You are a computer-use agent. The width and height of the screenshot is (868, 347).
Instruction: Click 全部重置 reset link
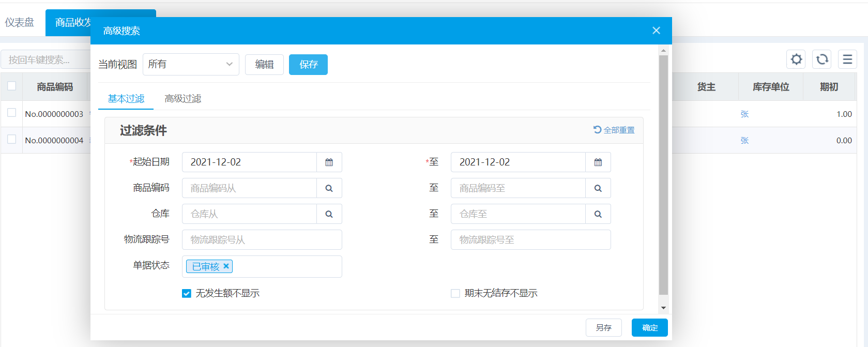coord(614,130)
